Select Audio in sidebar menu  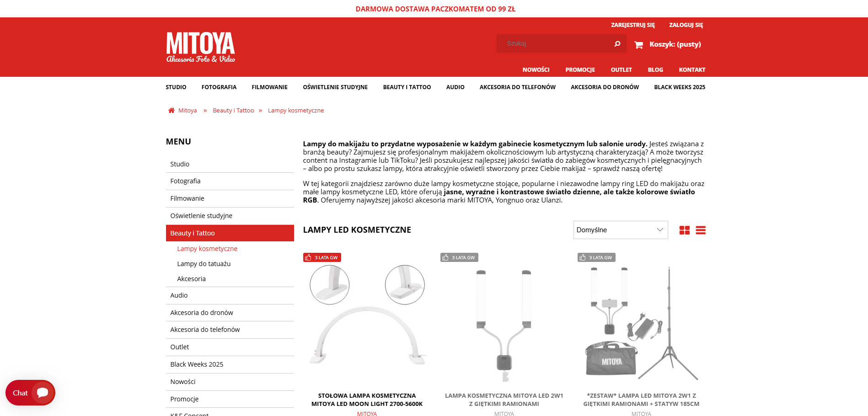(x=230, y=296)
